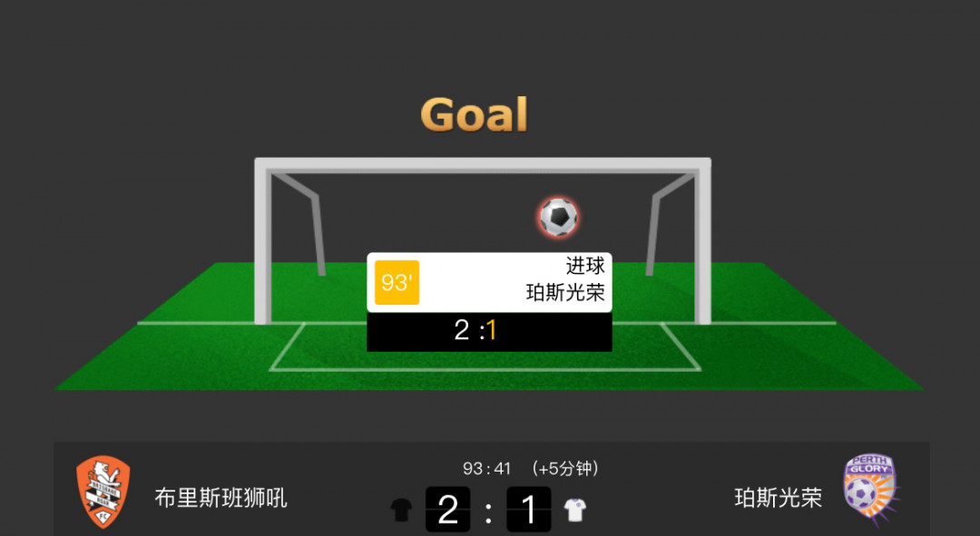Click the Perth Glory purple crest logo
Image resolution: width=980 pixels, height=536 pixels.
(870, 491)
